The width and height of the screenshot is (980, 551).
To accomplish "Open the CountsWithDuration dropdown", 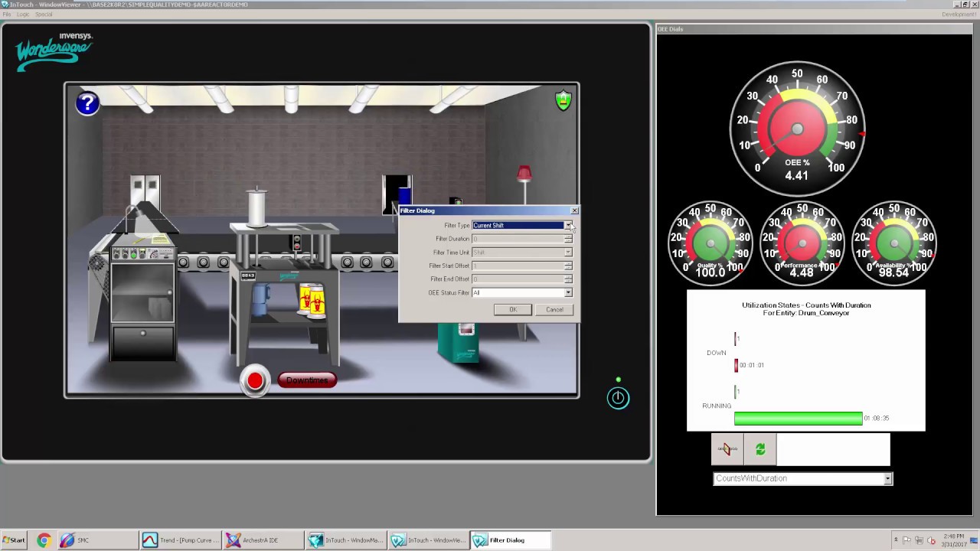I will (887, 479).
